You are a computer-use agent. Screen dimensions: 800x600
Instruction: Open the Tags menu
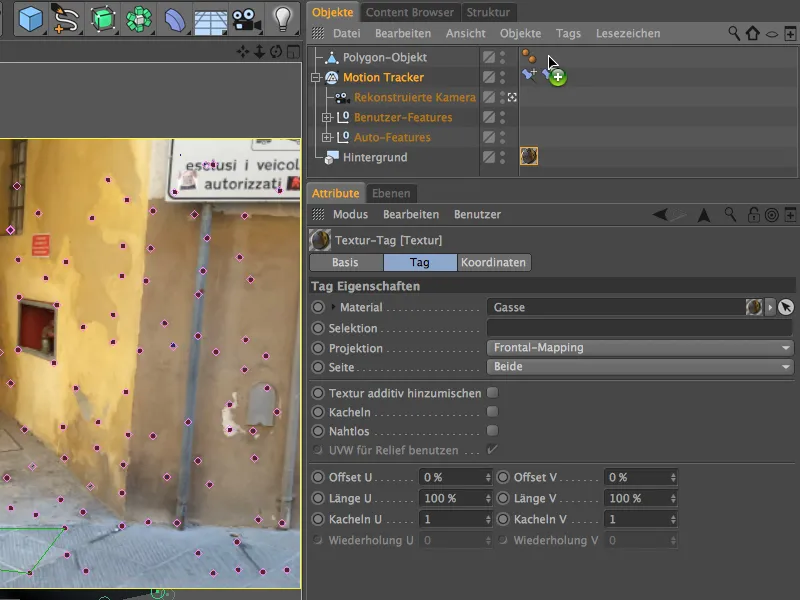pos(568,34)
